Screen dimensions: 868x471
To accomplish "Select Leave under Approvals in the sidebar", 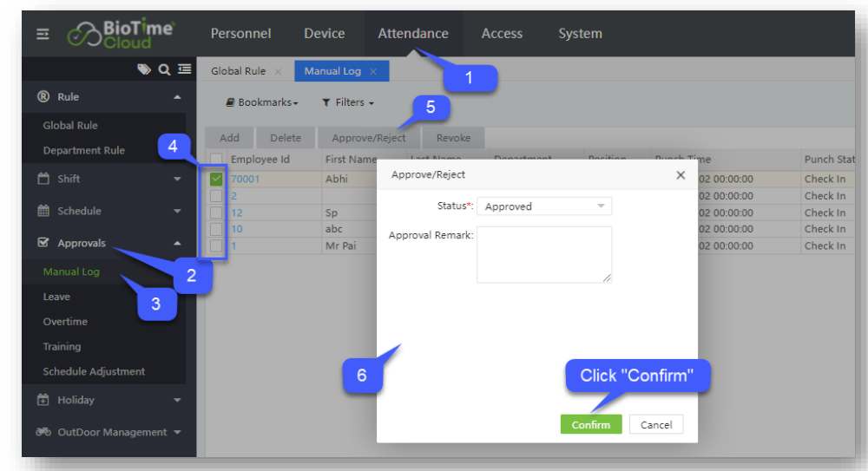I will pos(56,297).
